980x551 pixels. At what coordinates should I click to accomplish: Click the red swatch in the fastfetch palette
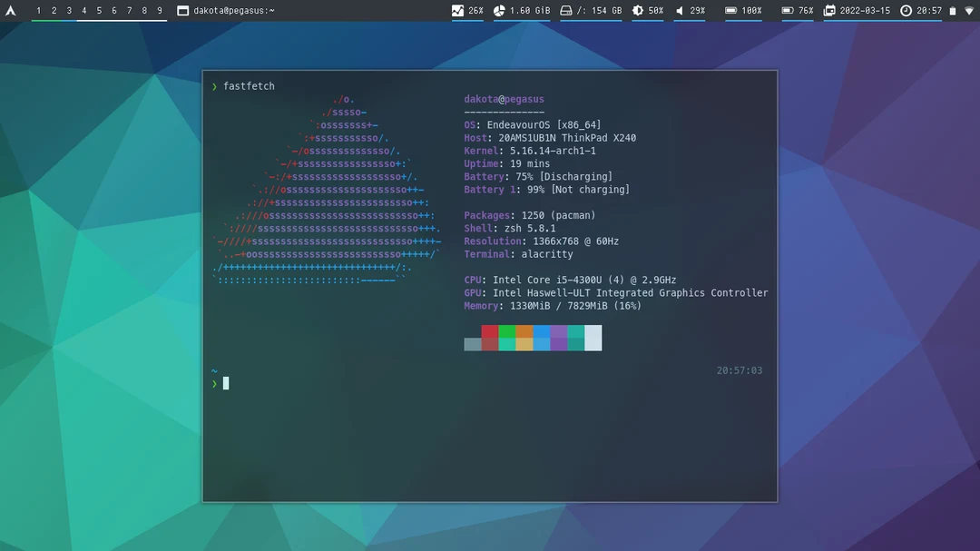tap(490, 333)
